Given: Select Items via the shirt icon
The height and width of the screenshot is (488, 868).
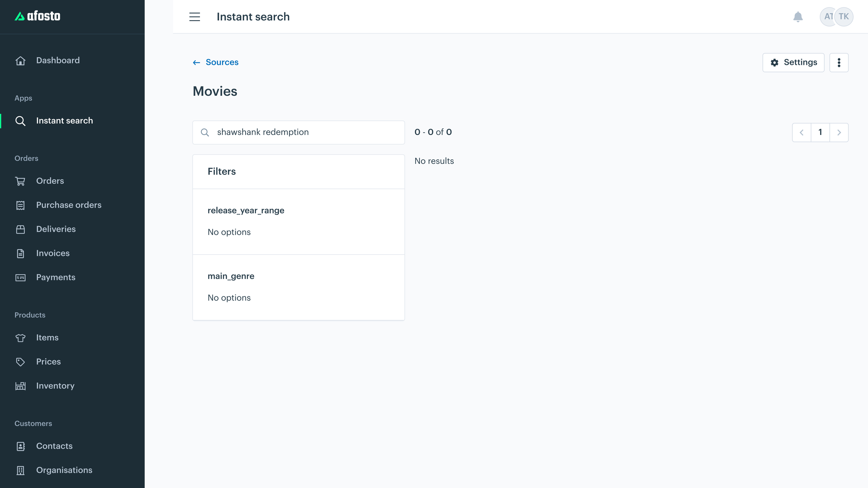Looking at the screenshot, I should click(20, 337).
